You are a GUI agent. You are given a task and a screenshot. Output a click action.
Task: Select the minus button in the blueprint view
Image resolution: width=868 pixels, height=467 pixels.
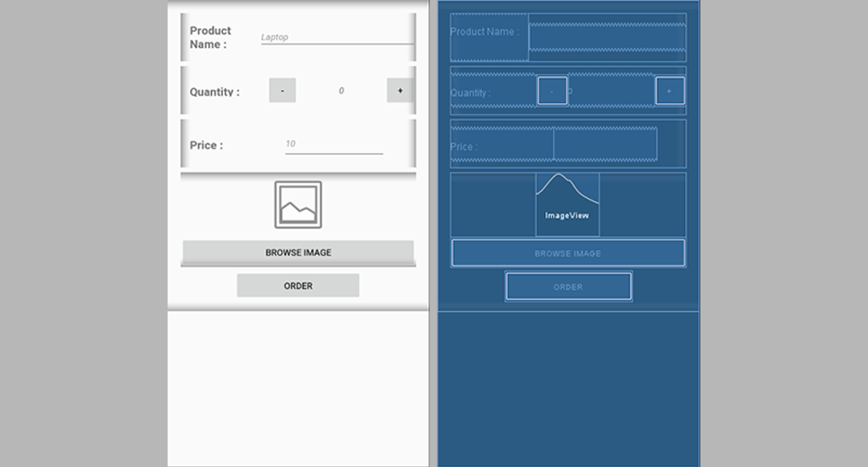[x=552, y=90]
